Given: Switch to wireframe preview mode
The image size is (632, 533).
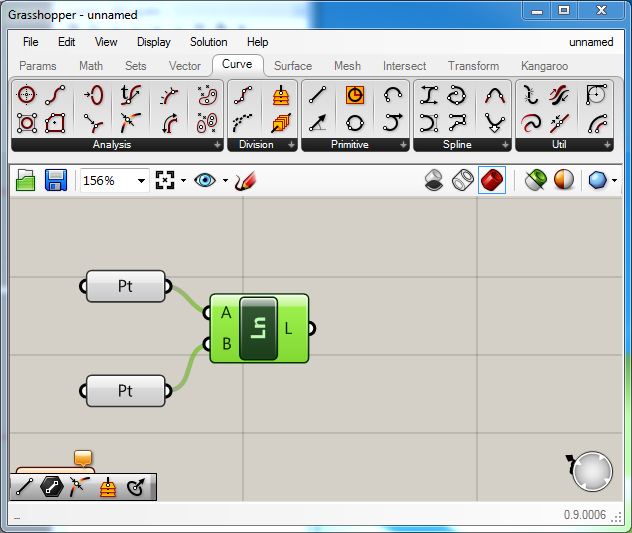Looking at the screenshot, I should tap(463, 180).
